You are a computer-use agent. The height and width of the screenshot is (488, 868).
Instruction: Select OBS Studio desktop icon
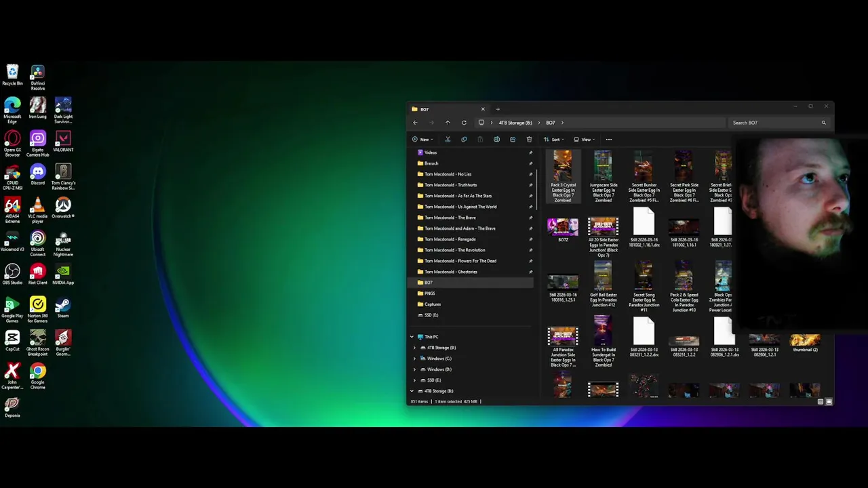click(12, 274)
